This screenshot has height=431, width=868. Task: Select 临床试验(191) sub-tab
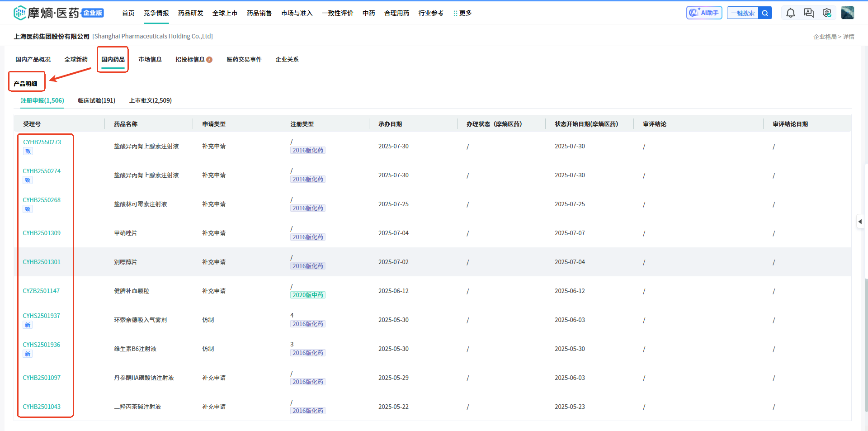pyautogui.click(x=96, y=100)
